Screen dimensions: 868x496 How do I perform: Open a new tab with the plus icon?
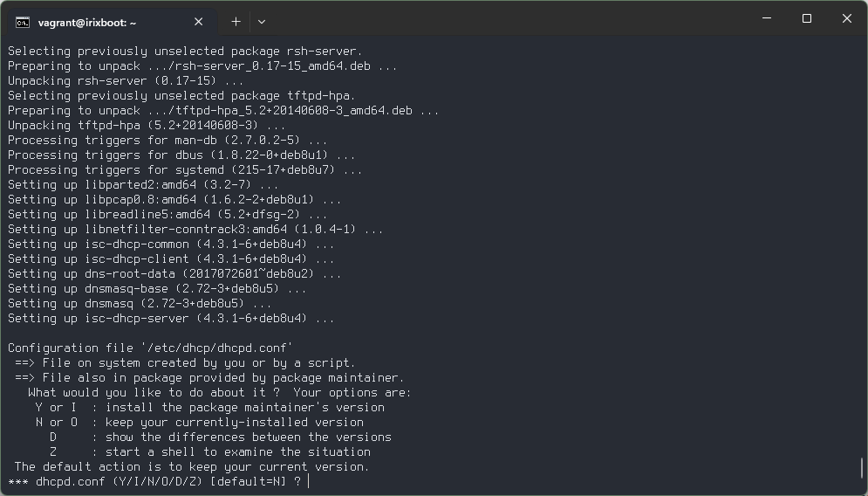pyautogui.click(x=236, y=22)
